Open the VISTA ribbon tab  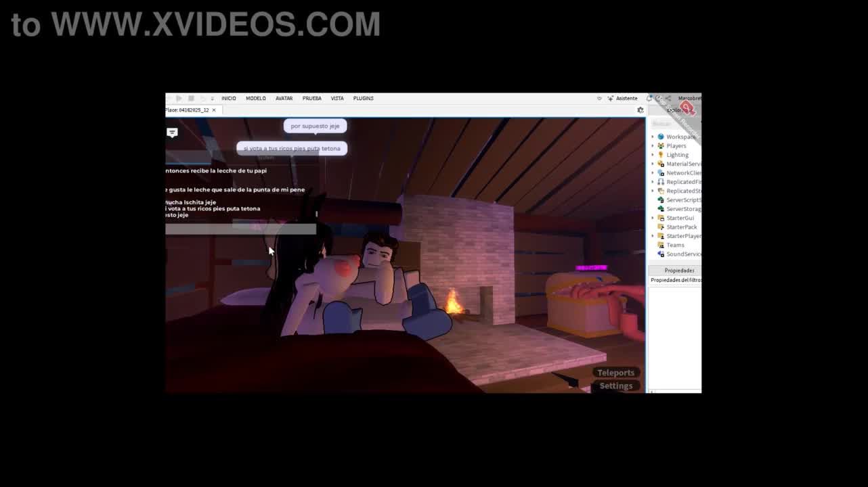tap(337, 98)
